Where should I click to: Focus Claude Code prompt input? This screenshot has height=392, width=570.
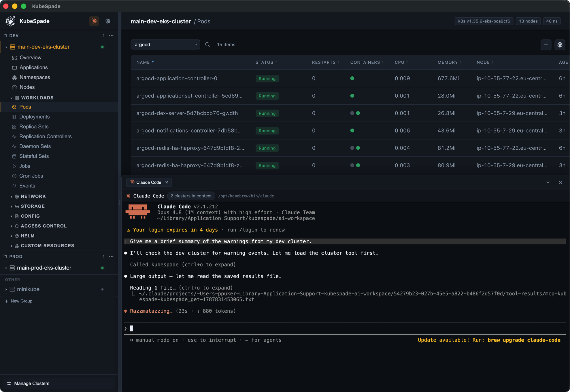pos(345,329)
